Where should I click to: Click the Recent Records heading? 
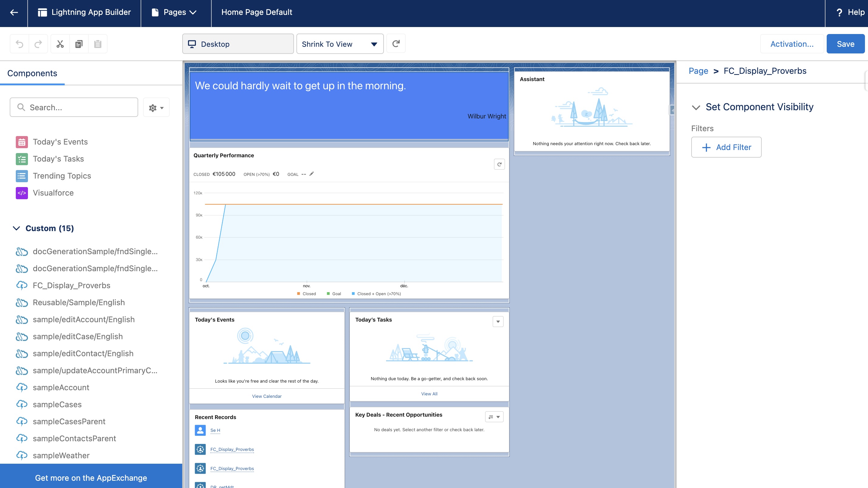point(215,417)
